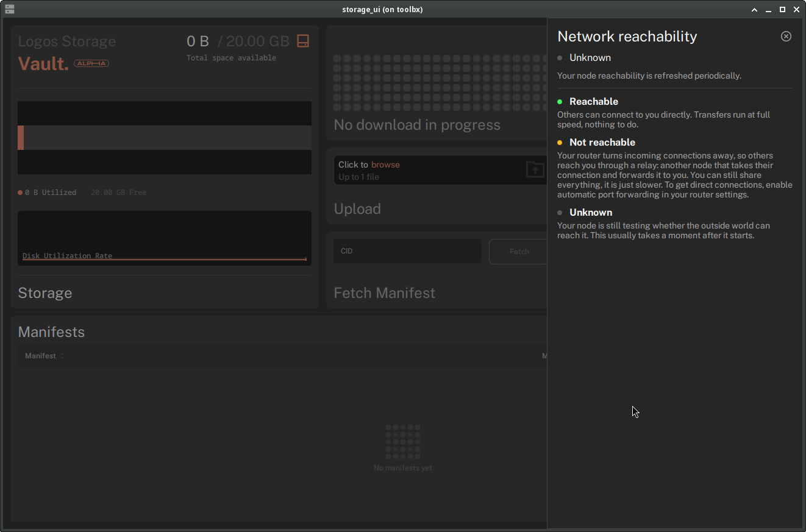The image size is (806, 532).
Task: Click the Upload heading
Action: pyautogui.click(x=357, y=209)
